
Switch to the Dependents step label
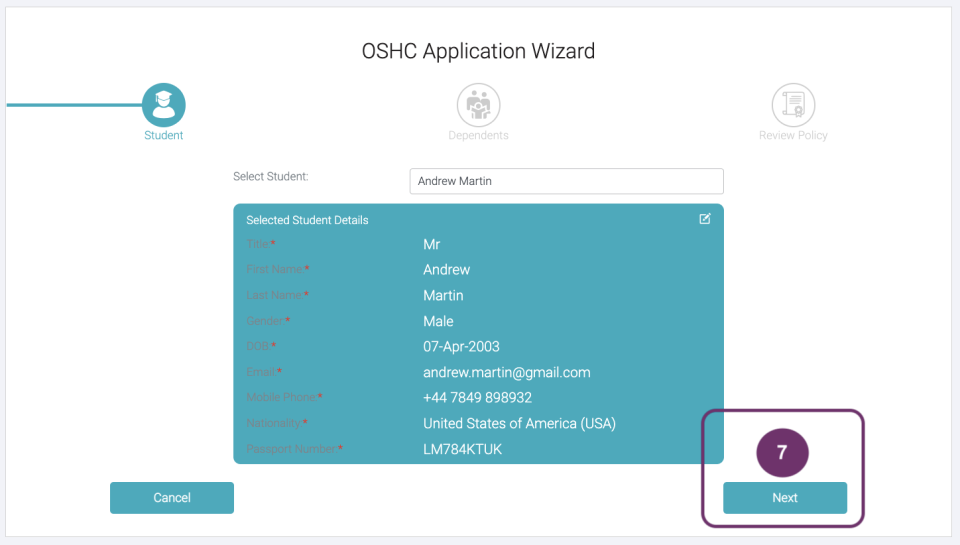click(478, 136)
